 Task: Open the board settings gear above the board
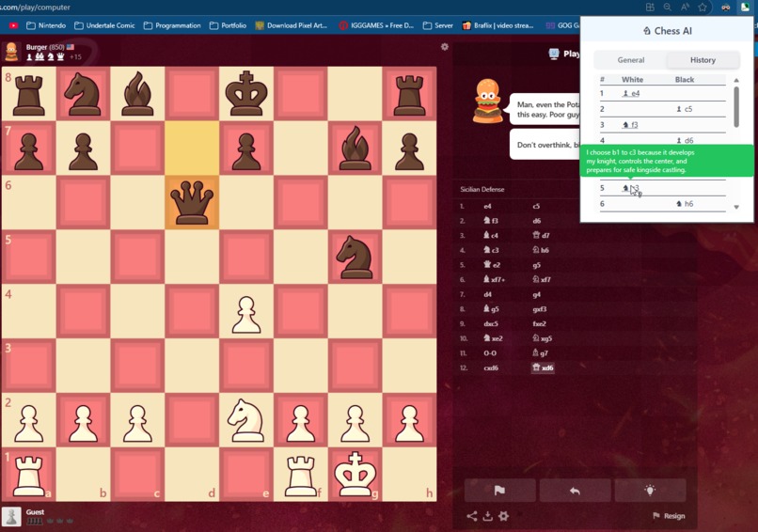[x=444, y=46]
